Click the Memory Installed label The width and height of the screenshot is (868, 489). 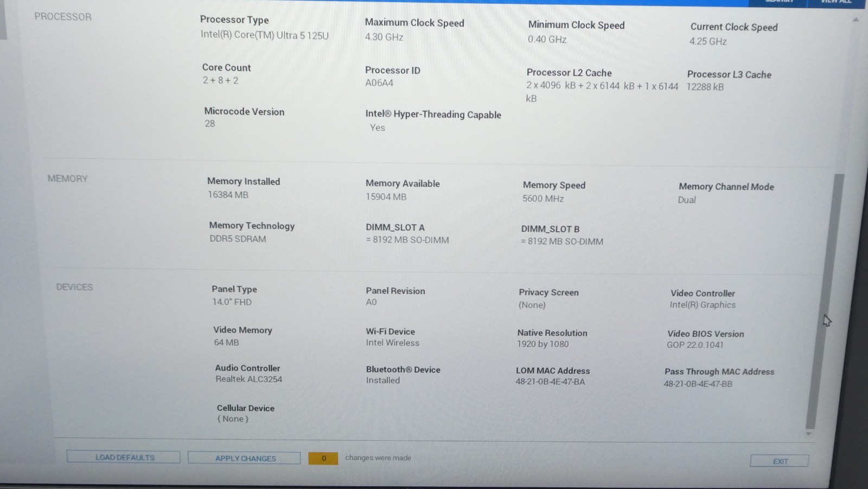pyautogui.click(x=244, y=181)
